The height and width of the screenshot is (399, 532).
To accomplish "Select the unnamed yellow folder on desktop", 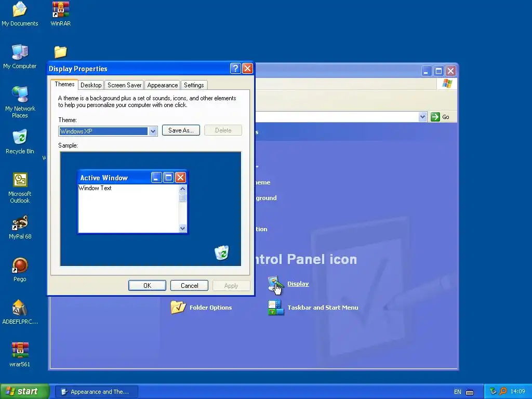I will (60, 52).
